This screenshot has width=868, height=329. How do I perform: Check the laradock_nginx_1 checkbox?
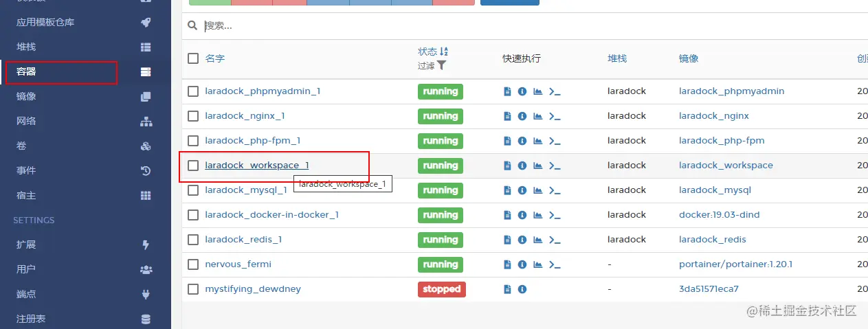[x=193, y=116]
